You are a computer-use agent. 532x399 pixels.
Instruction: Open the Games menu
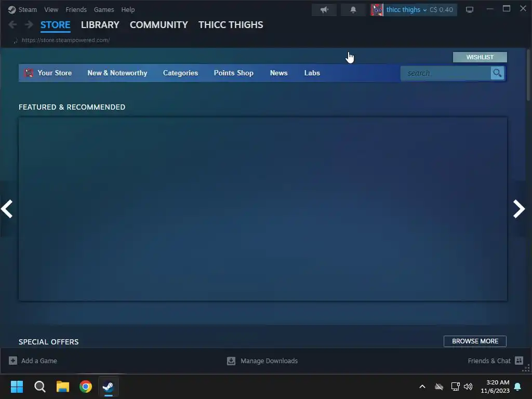[x=104, y=9]
